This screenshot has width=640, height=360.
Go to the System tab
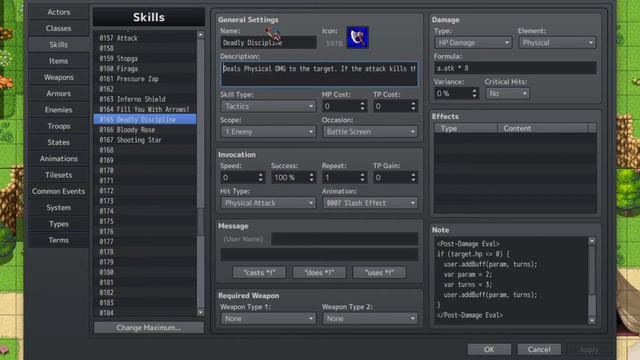(x=59, y=208)
